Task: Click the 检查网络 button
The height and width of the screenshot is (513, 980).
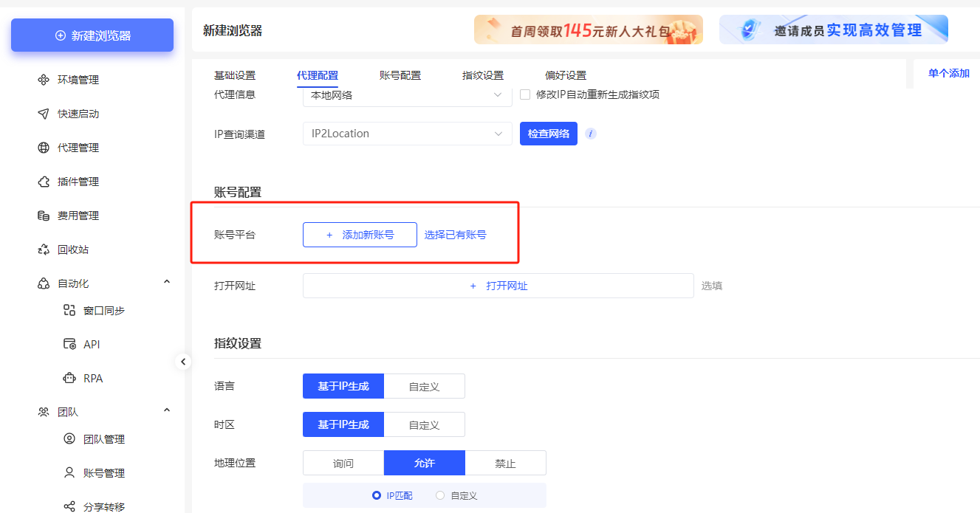Action: pos(548,134)
